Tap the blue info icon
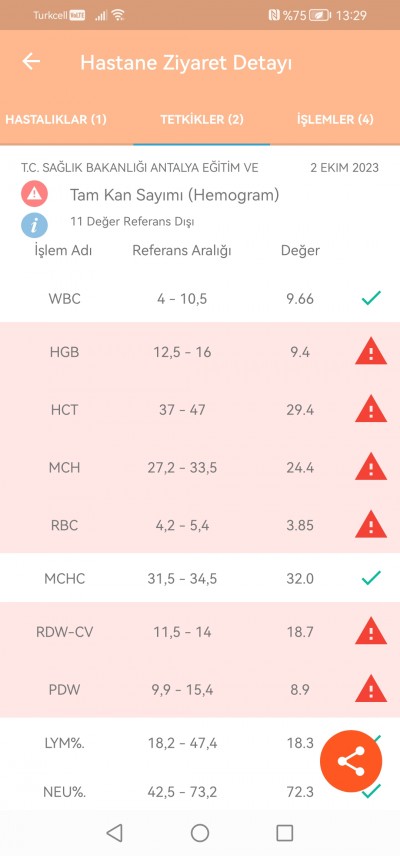This screenshot has width=400, height=856. tap(35, 224)
